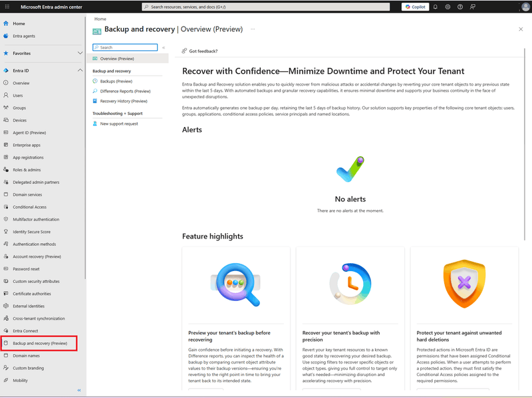The image size is (532, 398).
Task: Open the Conditional Access icon
Action: click(6, 207)
